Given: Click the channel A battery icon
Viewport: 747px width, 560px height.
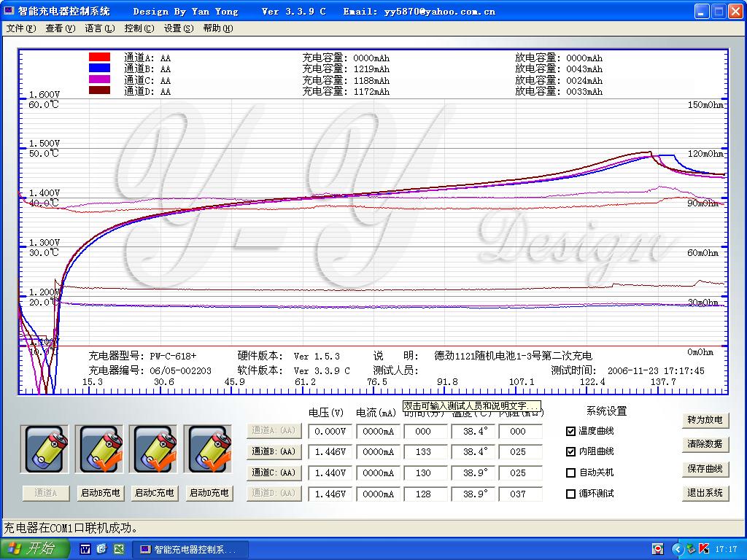Looking at the screenshot, I should pos(45,449).
